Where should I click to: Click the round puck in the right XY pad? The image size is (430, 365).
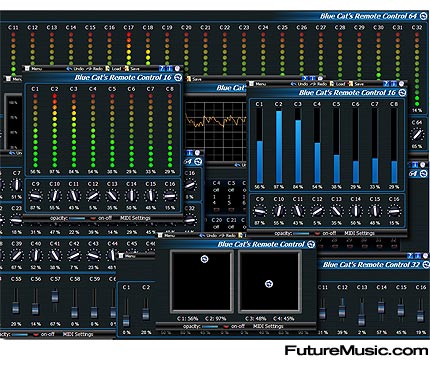(x=269, y=284)
